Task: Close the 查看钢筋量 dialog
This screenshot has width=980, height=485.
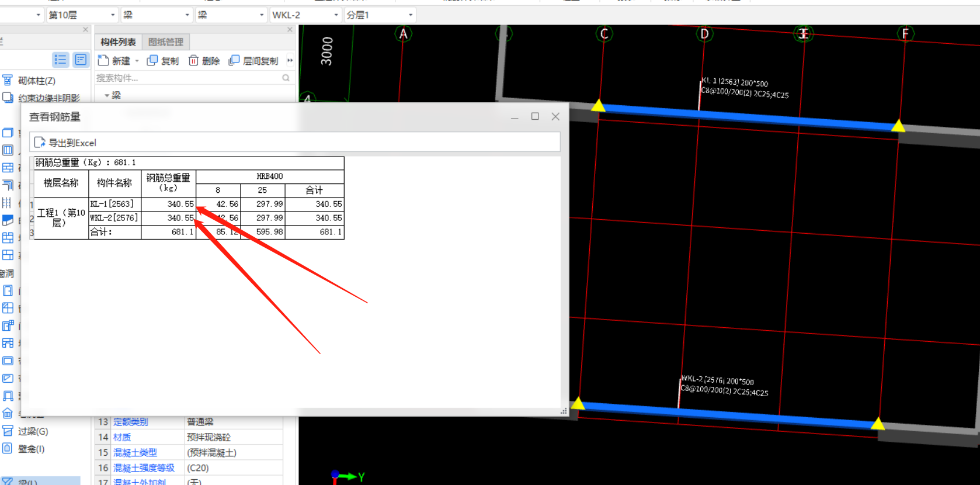Action: pyautogui.click(x=555, y=116)
